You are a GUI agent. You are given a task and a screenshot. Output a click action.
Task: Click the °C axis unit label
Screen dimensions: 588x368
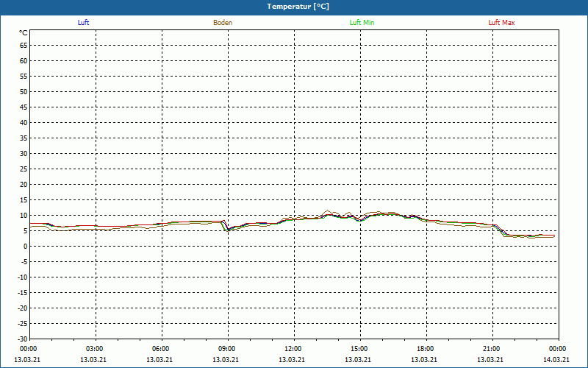[x=24, y=33]
